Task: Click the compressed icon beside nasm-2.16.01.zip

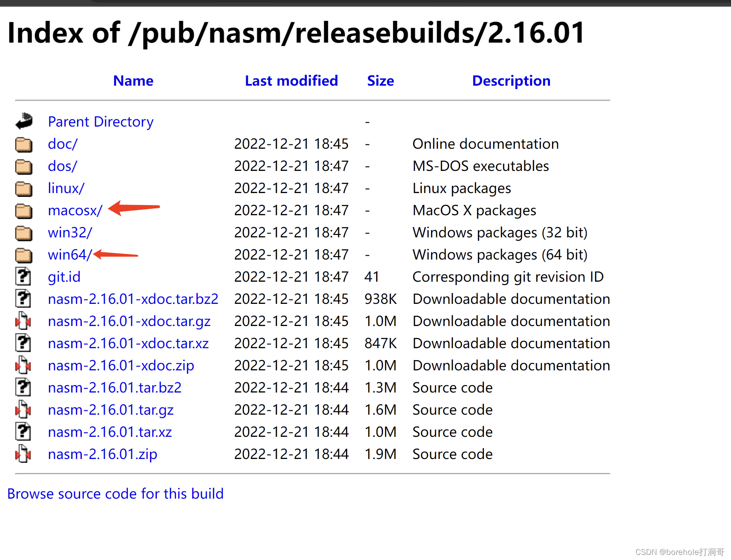Action: click(x=23, y=454)
